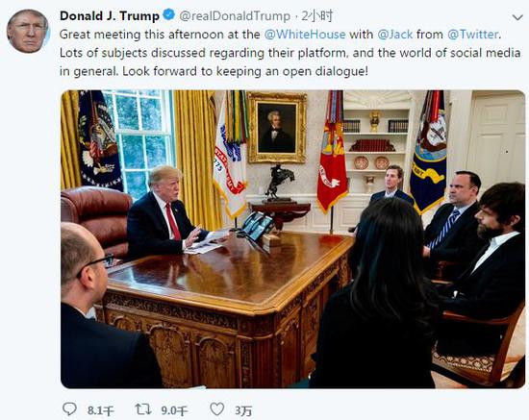Click the 3万 like count
529x420 pixels.
click(243, 410)
